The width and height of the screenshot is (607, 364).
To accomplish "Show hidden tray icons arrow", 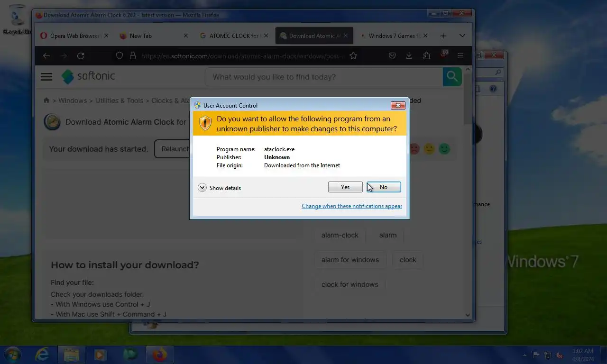I will pyautogui.click(x=524, y=355).
